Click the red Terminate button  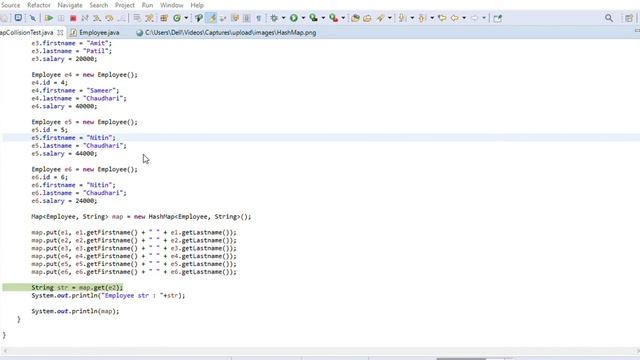point(73,18)
